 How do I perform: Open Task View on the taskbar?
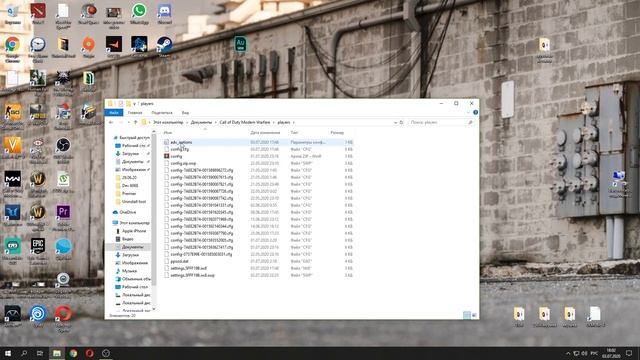tap(40, 353)
